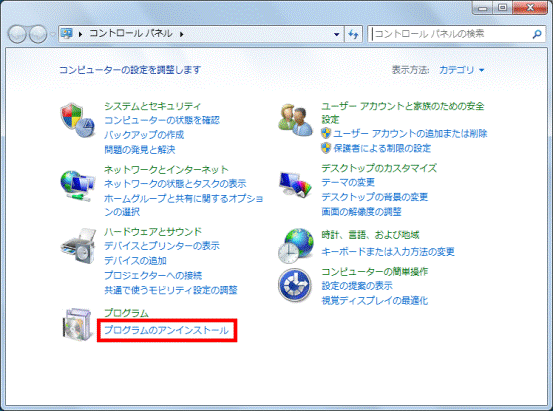Open 時計、言語、および地域 heading
The width and height of the screenshot is (553, 411).
tap(370, 235)
